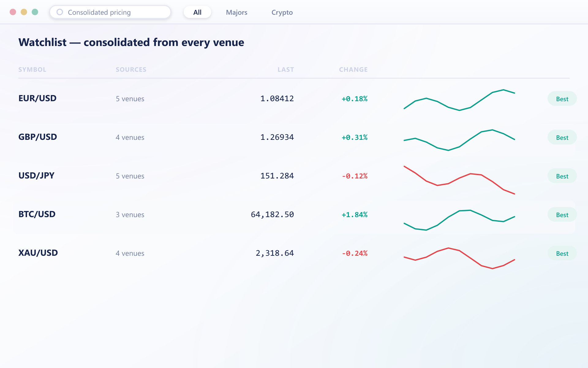Click the BTC/USD symbol name
588x368 pixels.
tap(37, 214)
